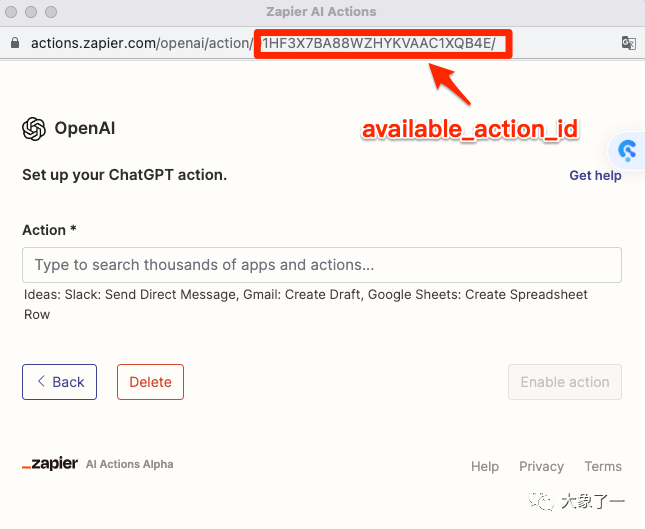Open the translate page icon in the address bar
The width and height of the screenshot is (645, 529).
[629, 43]
